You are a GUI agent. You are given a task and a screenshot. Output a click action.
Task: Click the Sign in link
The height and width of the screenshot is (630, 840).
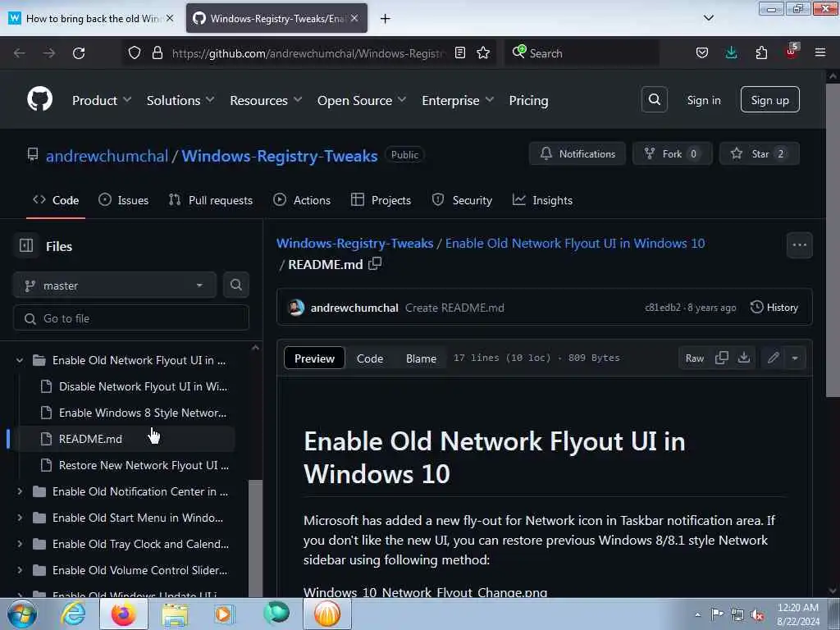click(x=703, y=100)
